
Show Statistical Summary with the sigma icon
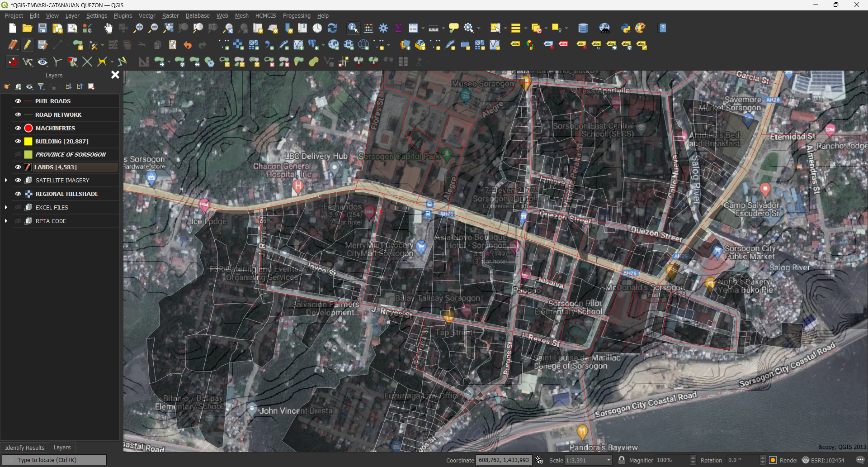(x=398, y=28)
